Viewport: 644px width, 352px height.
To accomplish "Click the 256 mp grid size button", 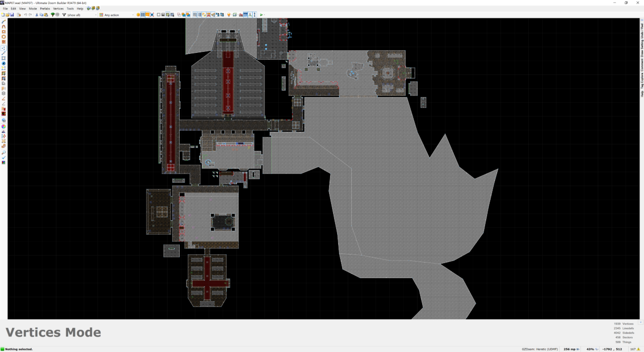I will click(570, 349).
